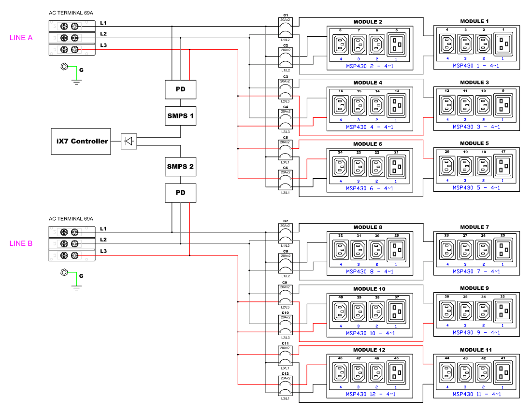
Task: Click the Line A L1 terminal screws
Action: coord(69,26)
